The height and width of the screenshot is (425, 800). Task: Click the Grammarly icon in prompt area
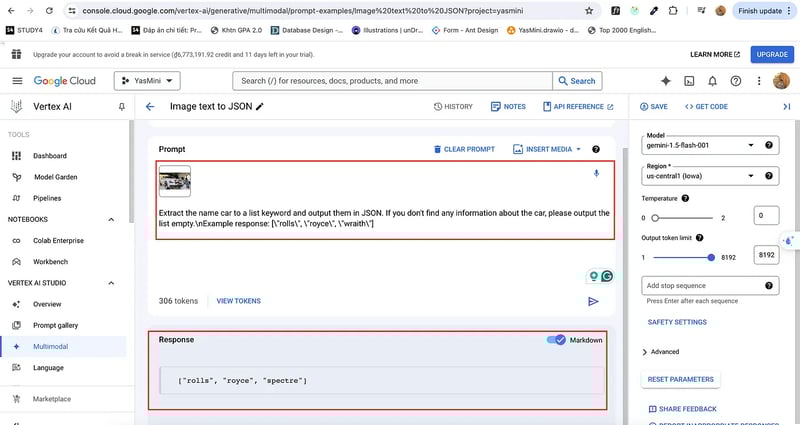607,276
